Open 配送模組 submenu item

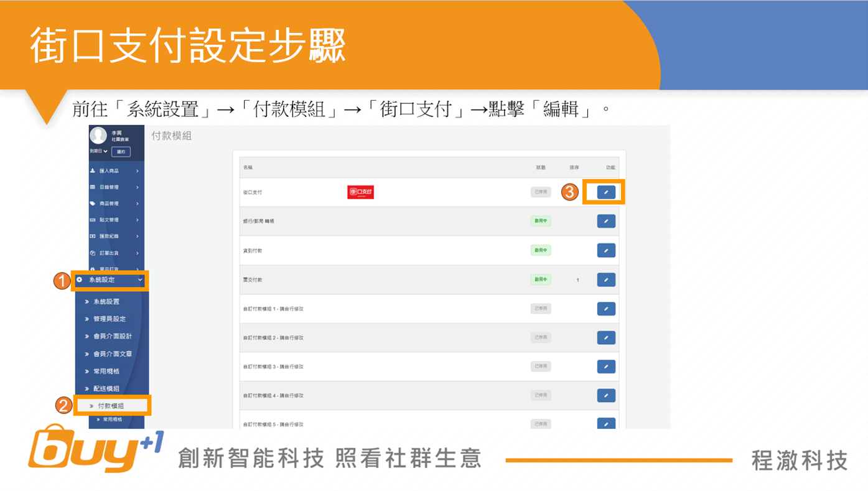click(x=106, y=388)
